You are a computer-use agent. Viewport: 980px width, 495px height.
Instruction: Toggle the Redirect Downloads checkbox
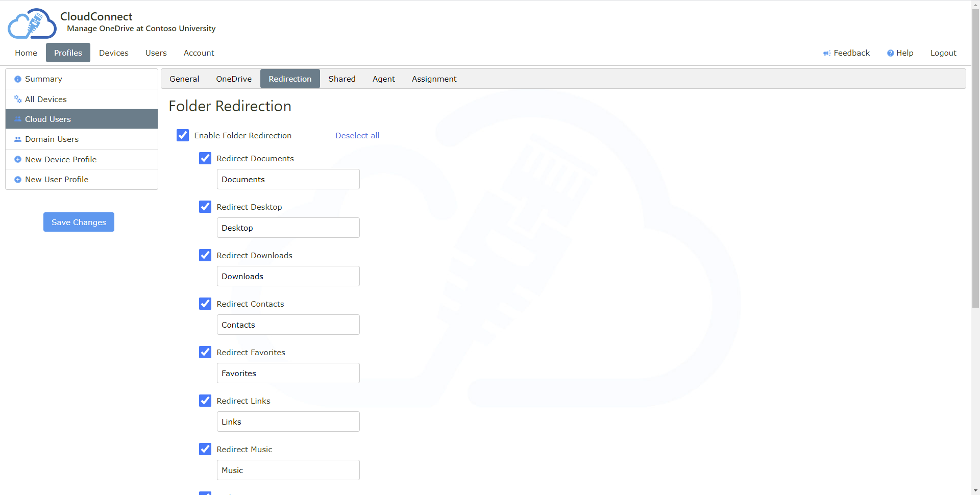[x=205, y=255]
